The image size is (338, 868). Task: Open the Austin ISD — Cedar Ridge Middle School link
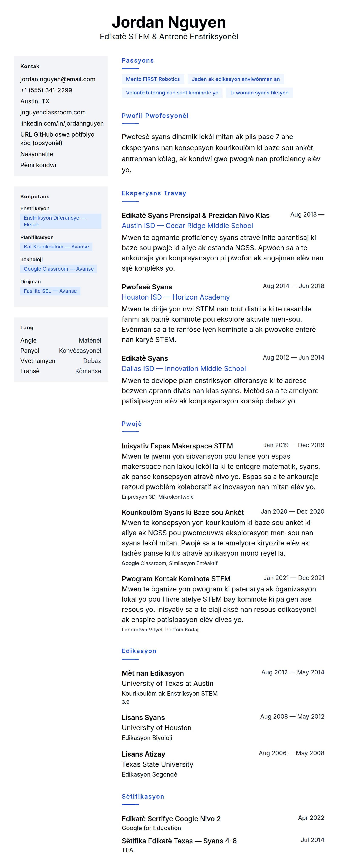[187, 226]
